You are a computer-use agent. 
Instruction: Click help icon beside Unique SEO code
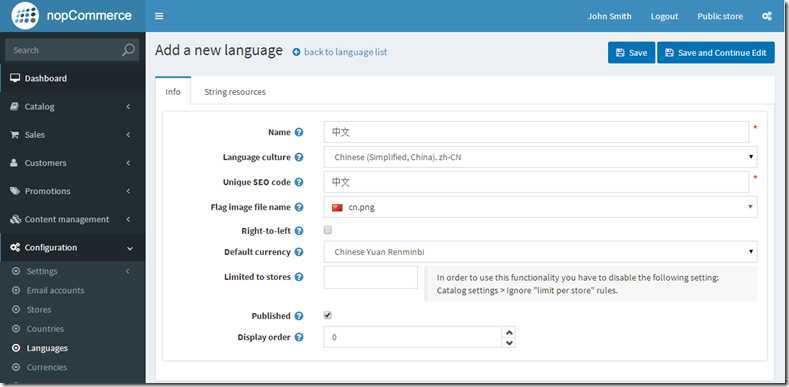[x=299, y=182]
